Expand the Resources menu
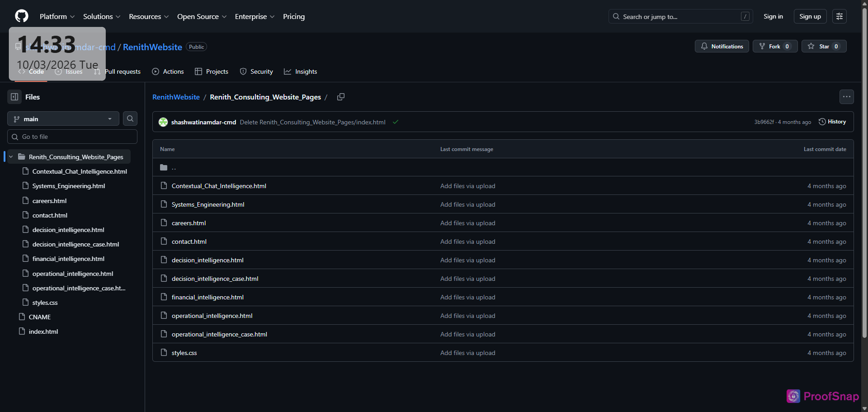Image resolution: width=868 pixels, height=412 pixels. click(149, 16)
